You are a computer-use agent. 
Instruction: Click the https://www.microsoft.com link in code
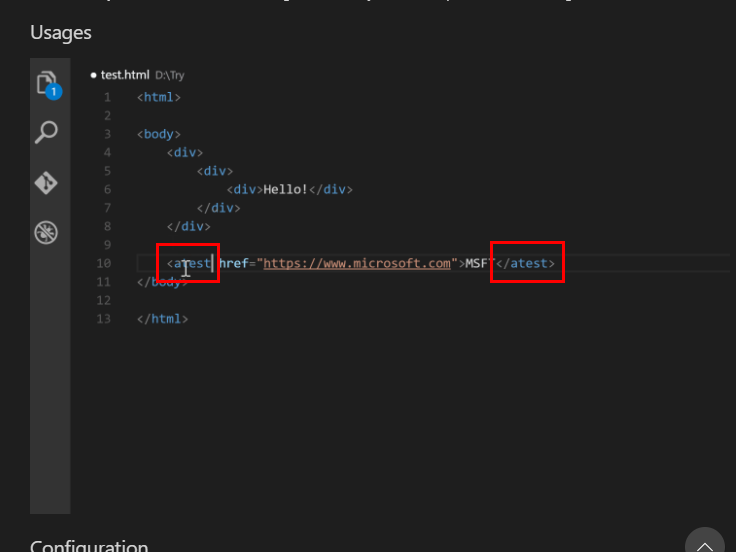pyautogui.click(x=357, y=263)
